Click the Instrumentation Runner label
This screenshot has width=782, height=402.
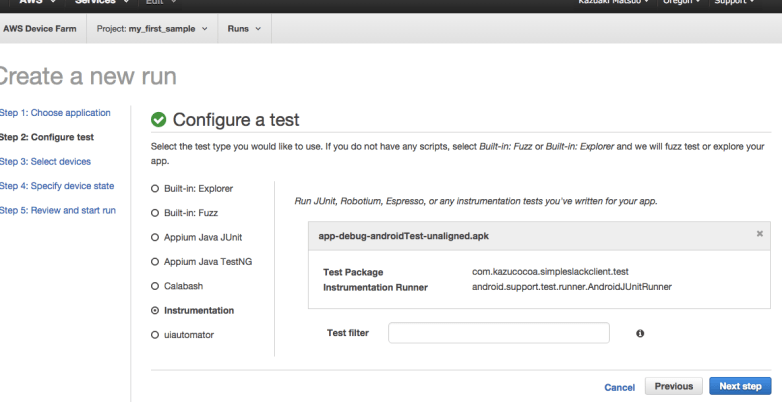click(375, 287)
